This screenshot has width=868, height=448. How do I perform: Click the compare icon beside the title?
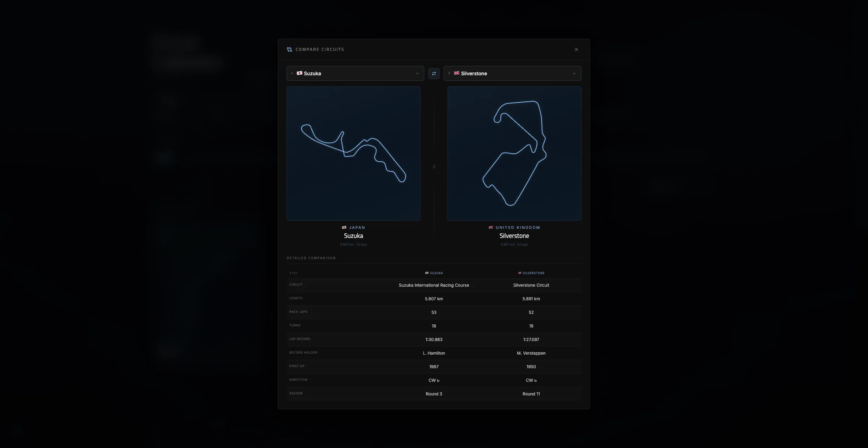click(x=289, y=50)
